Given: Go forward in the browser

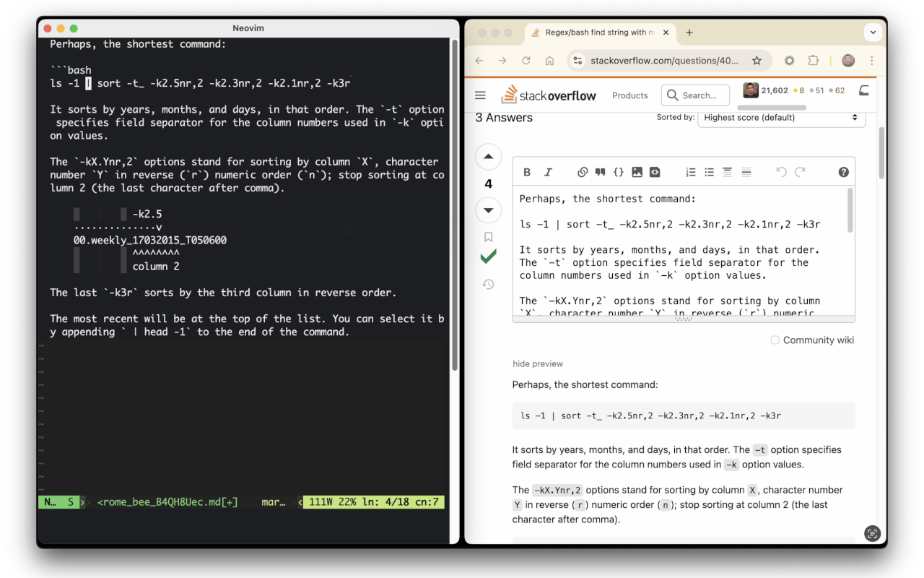Looking at the screenshot, I should pyautogui.click(x=502, y=61).
